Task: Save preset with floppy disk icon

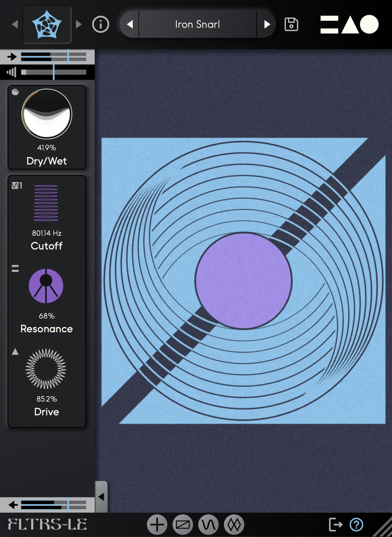Action: tap(291, 24)
